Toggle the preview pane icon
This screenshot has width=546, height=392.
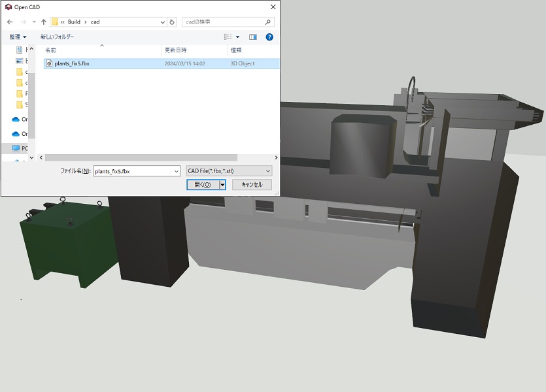(253, 37)
